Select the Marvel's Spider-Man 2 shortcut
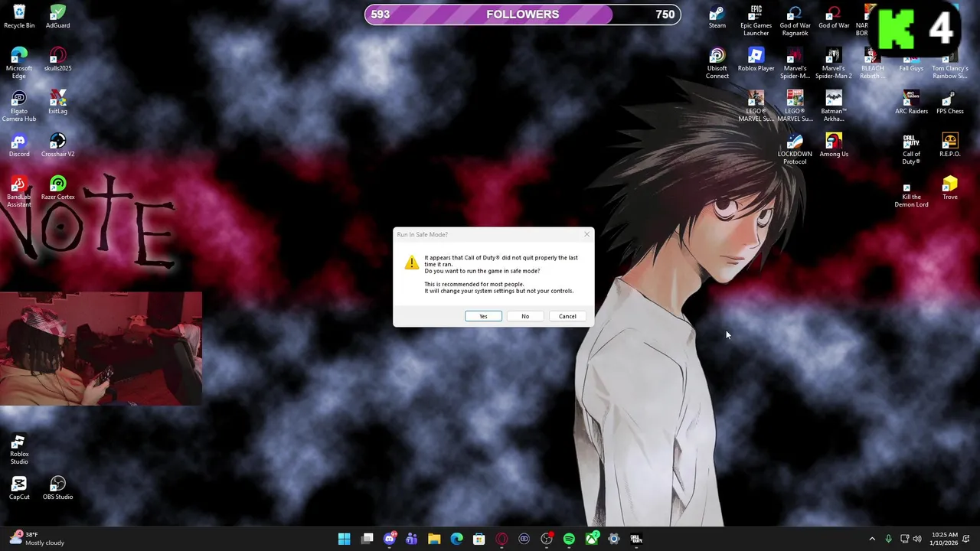Screen dimensions: 980x551 click(834, 63)
